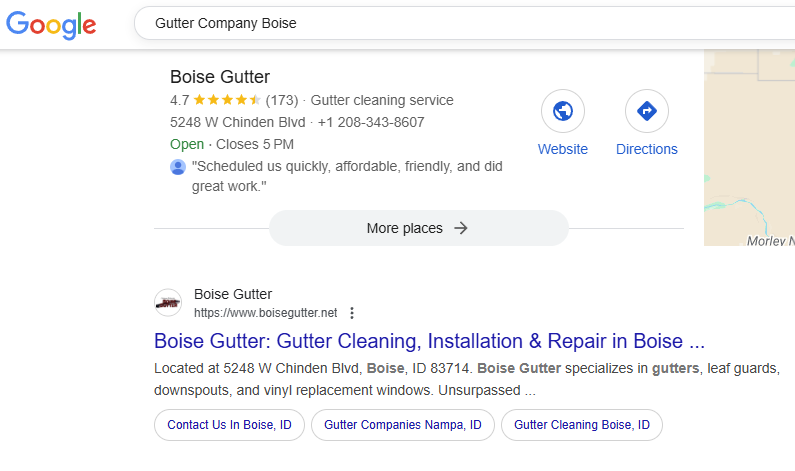Select Gutter Companies Nampa, ID sitelink
Image resolution: width=795 pixels, height=471 pixels.
point(402,425)
